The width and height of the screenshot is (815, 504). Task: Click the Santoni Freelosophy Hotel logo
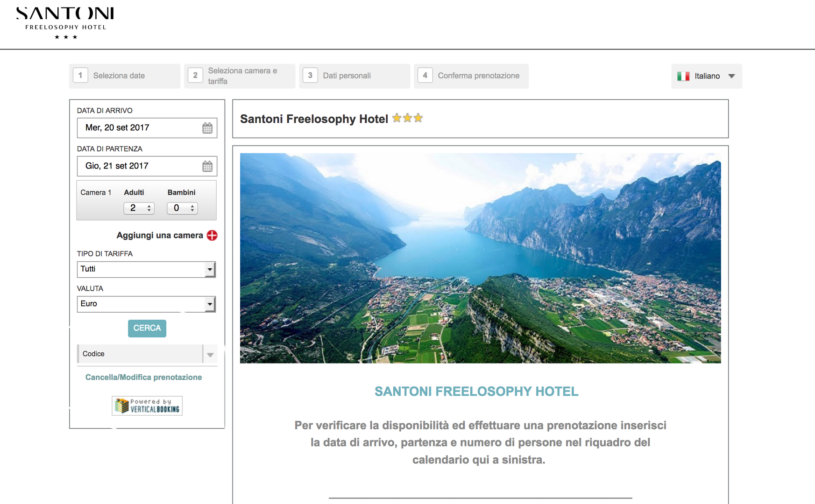pyautogui.click(x=65, y=22)
